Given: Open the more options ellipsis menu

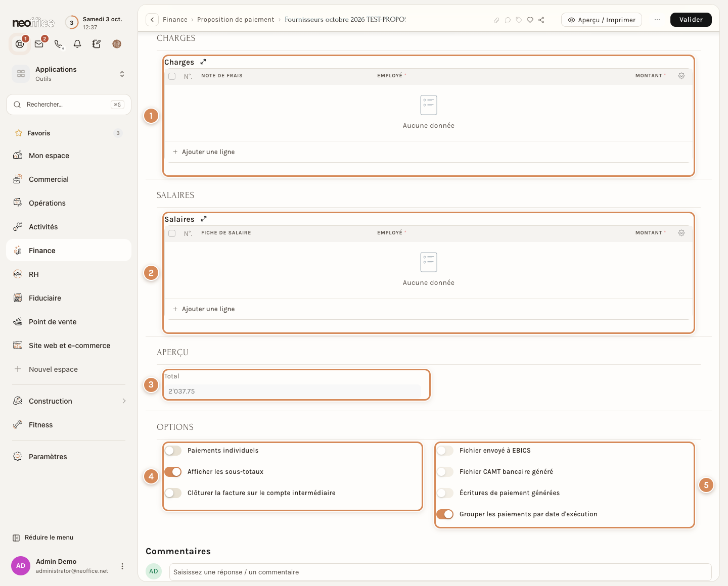Looking at the screenshot, I should click(x=657, y=20).
